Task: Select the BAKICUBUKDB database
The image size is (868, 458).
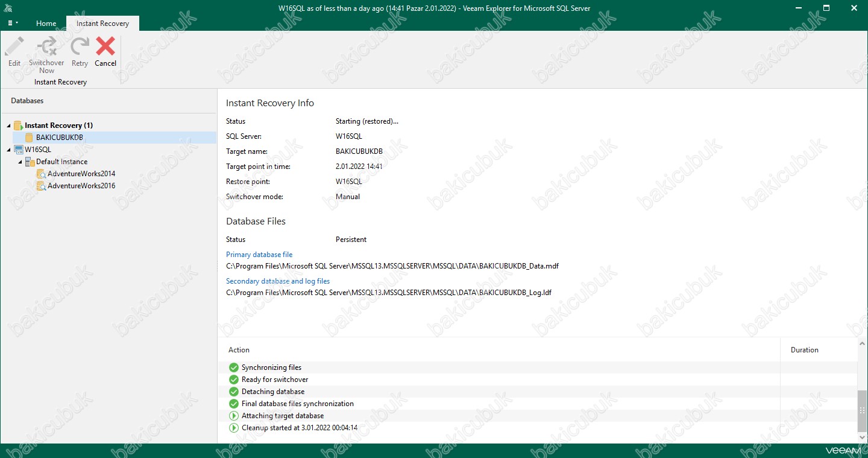Action: [60, 138]
